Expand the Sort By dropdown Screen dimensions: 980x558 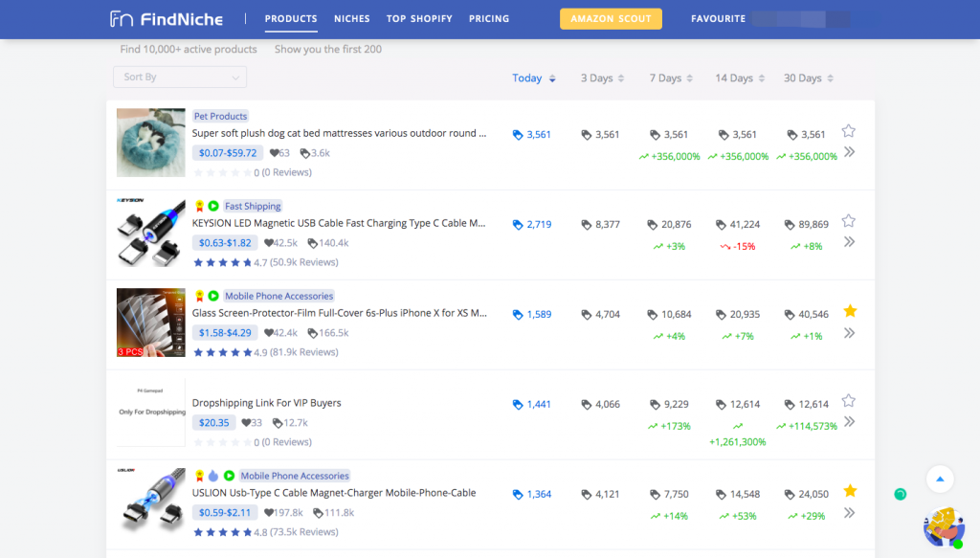(180, 77)
